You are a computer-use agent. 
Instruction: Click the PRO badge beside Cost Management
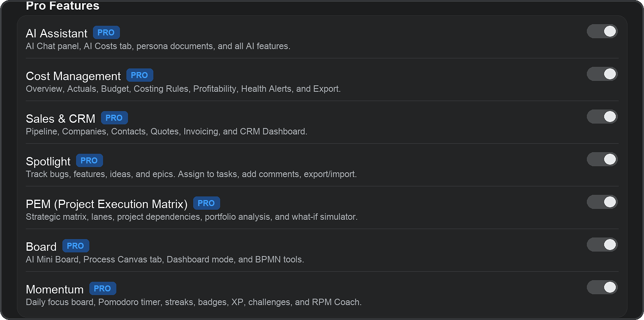coord(140,75)
